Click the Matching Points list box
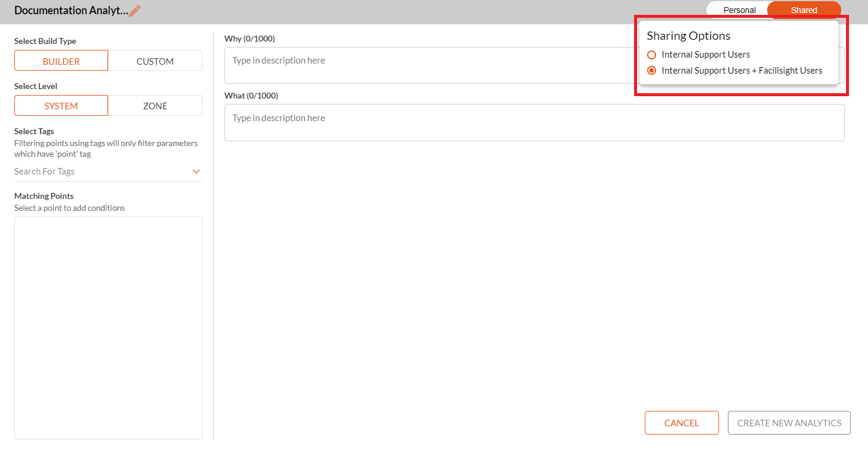 [108, 328]
